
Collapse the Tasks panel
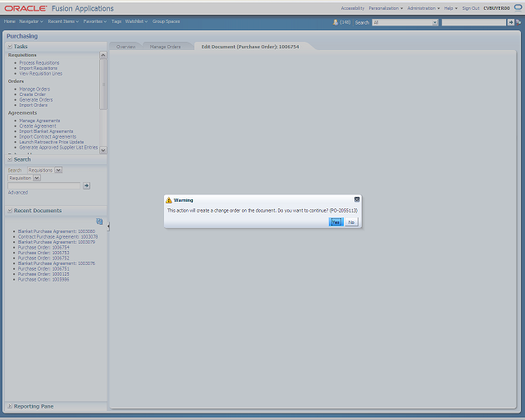point(10,47)
